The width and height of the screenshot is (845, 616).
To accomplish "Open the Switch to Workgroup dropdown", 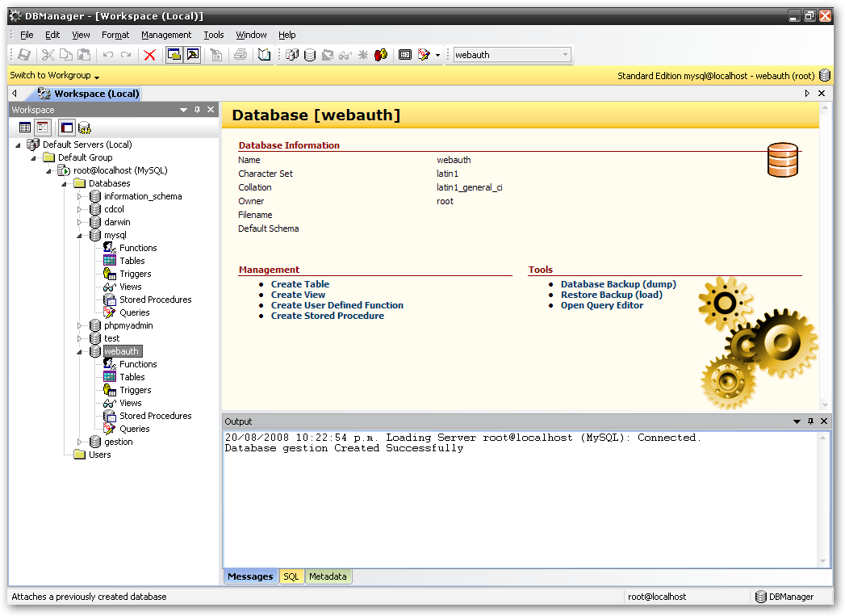I will pyautogui.click(x=54, y=75).
